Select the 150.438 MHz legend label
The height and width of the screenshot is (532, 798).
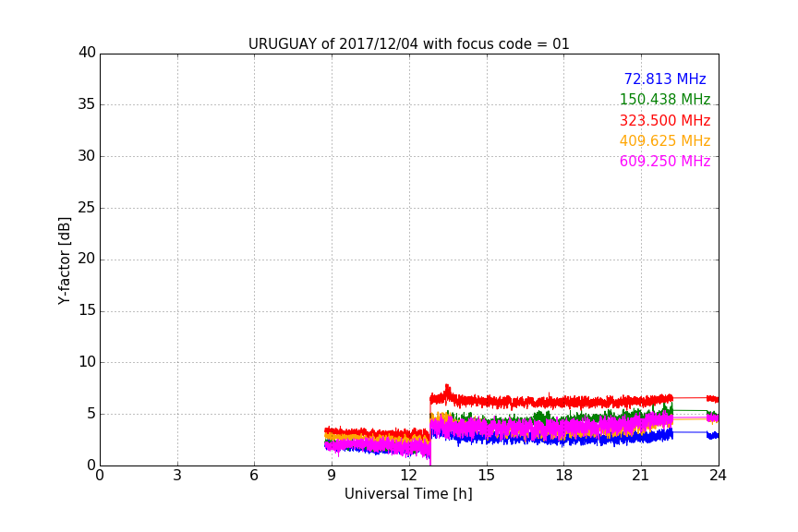click(x=665, y=100)
